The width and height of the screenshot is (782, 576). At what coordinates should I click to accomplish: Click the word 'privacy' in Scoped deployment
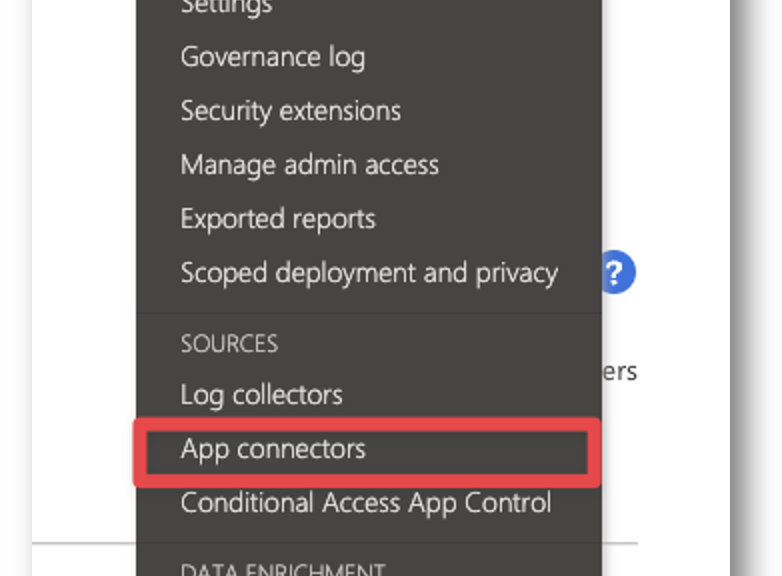517,273
